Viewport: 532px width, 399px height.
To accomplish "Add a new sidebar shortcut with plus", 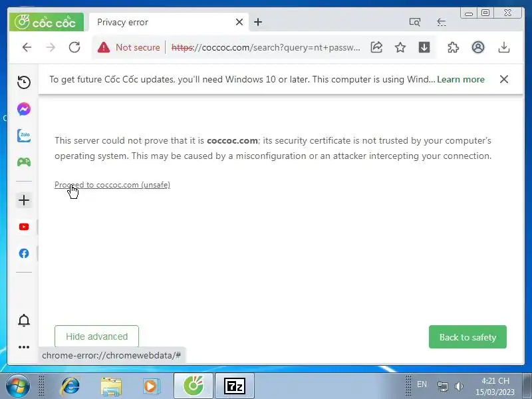I will click(24, 200).
